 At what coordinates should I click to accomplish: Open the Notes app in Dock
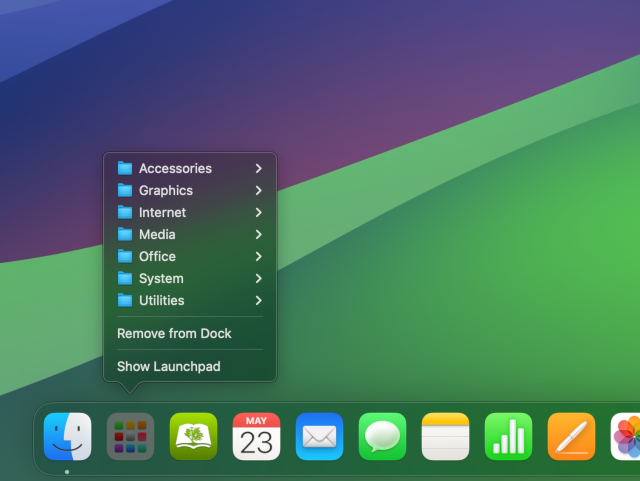pos(445,436)
